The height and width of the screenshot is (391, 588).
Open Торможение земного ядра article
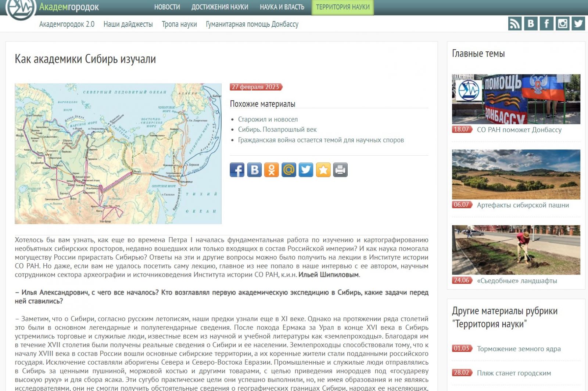pos(519,349)
